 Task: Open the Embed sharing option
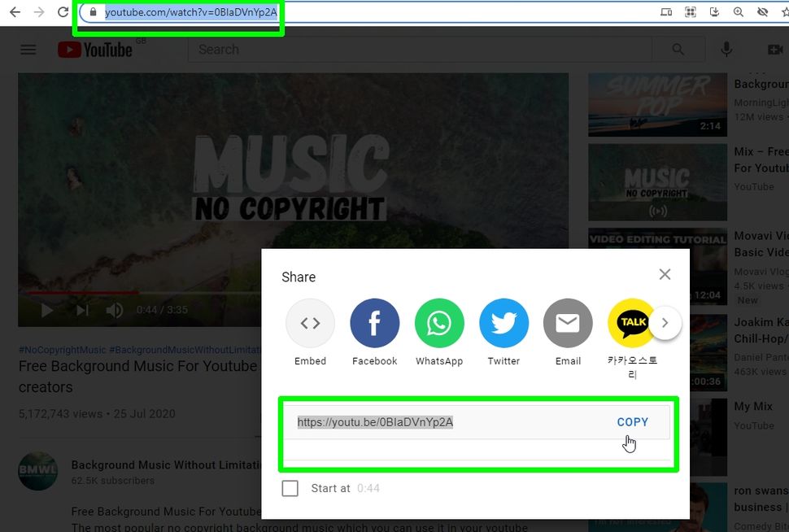310,322
